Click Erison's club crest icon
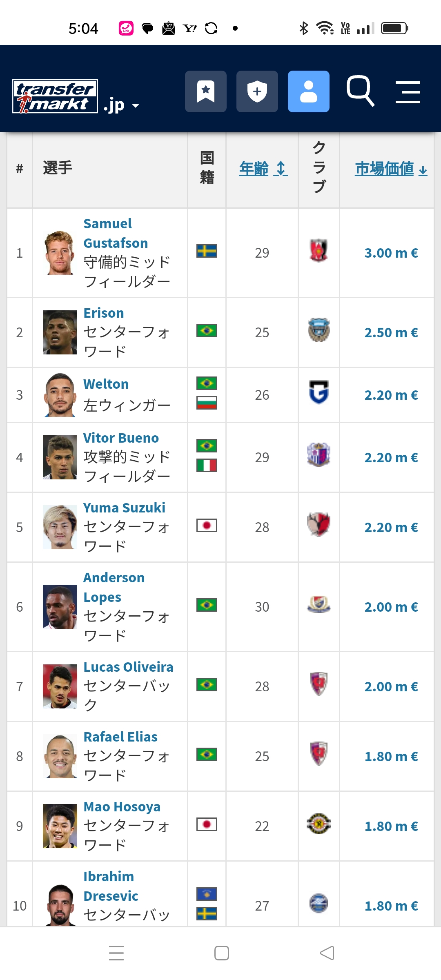 click(319, 330)
